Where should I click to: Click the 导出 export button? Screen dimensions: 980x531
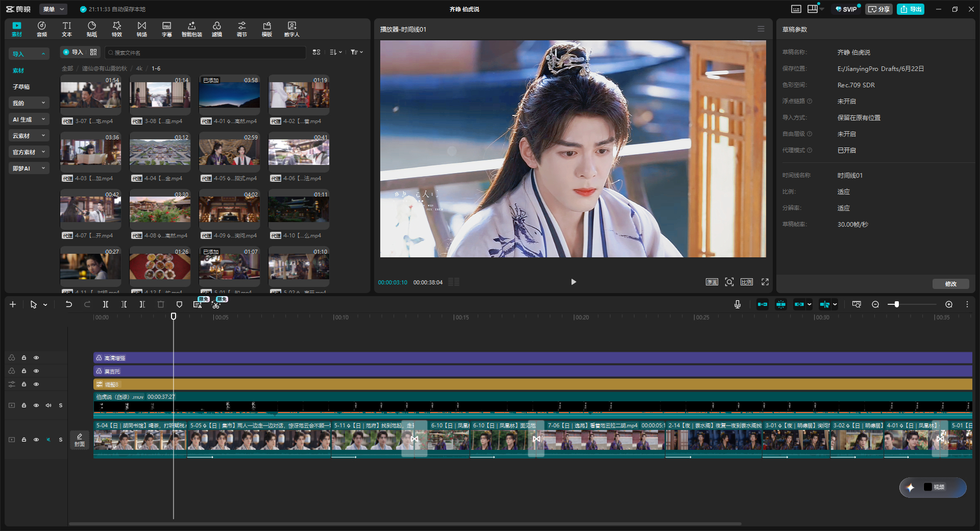point(911,9)
